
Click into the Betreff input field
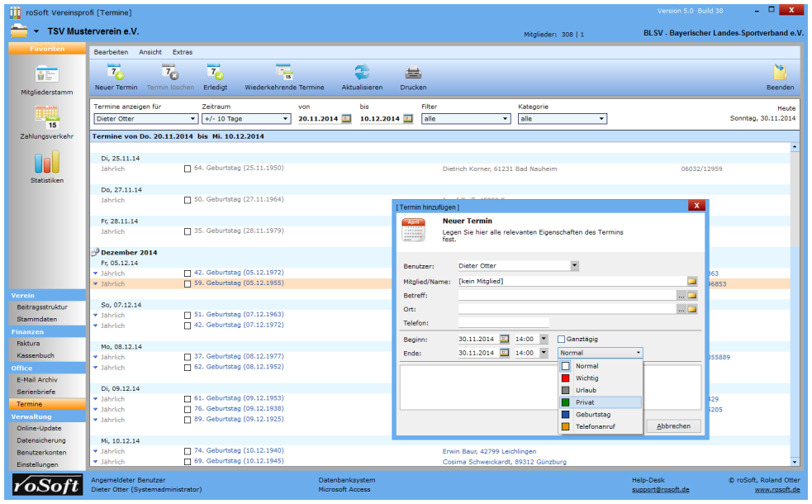(566, 295)
